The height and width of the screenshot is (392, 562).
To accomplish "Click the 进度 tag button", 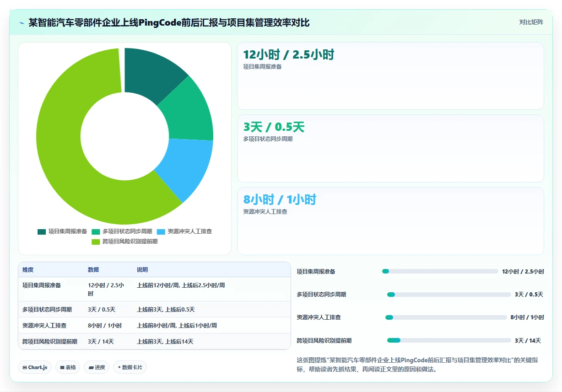I will (97, 367).
